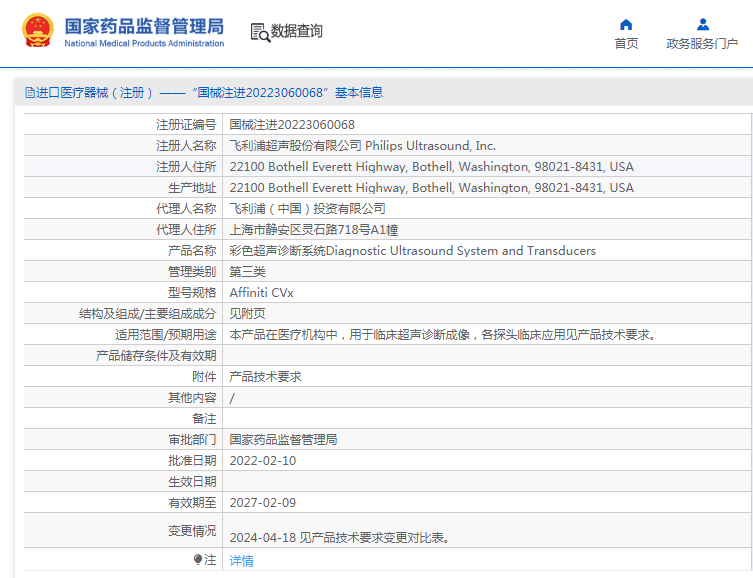The height and width of the screenshot is (578, 753).
Task: Select expiry date 2027-02-09
Action: coord(263,503)
